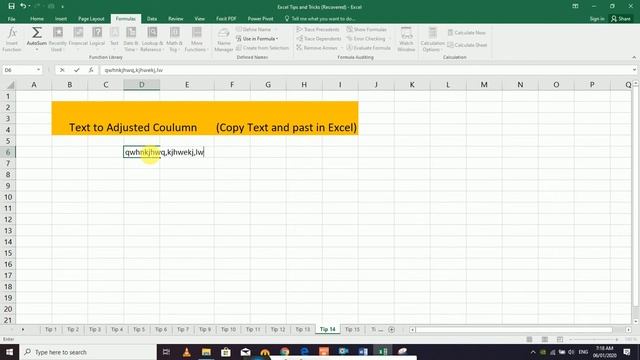This screenshot has height=360, width=640.
Task: Open the Name Box dropdown arrow
Action: tap(38, 70)
